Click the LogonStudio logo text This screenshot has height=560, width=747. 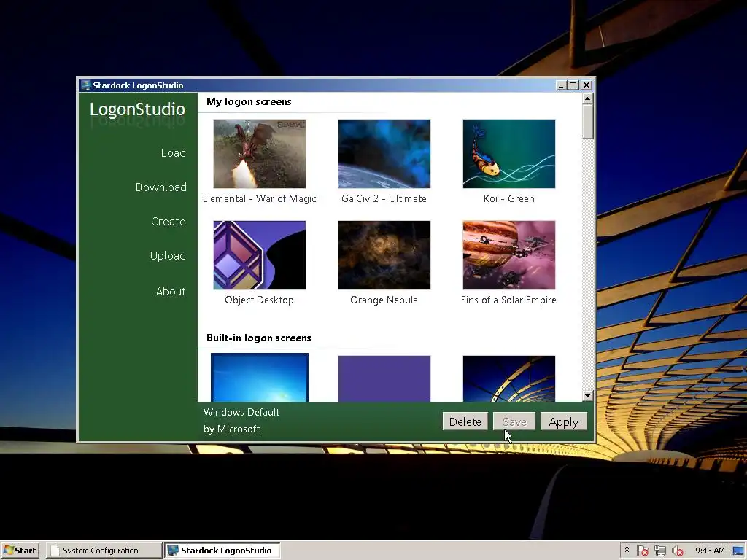pyautogui.click(x=137, y=109)
